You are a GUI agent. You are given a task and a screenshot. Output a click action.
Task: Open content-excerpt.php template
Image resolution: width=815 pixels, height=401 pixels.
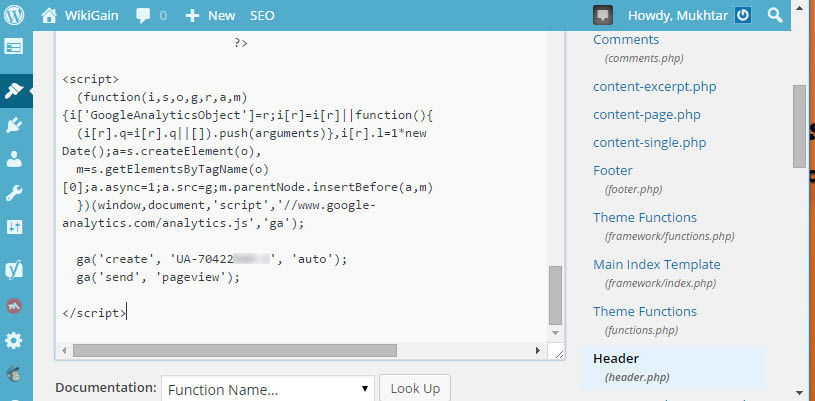(654, 86)
